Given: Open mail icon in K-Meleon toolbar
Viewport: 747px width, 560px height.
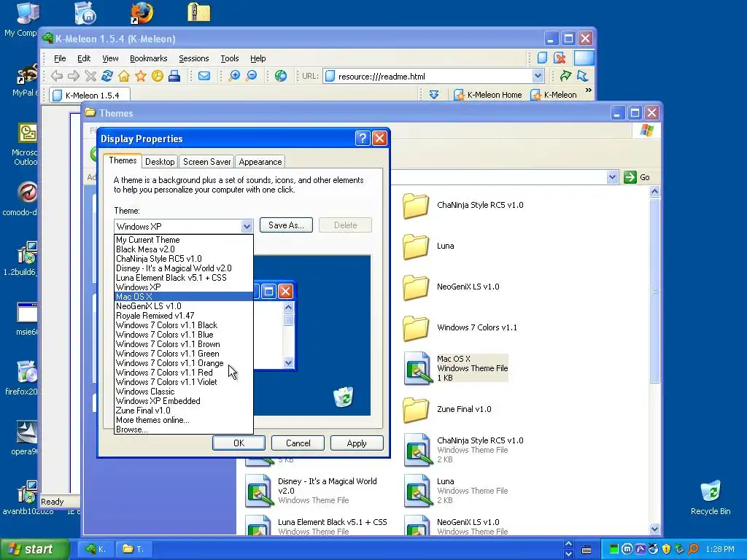Looking at the screenshot, I should [204, 76].
